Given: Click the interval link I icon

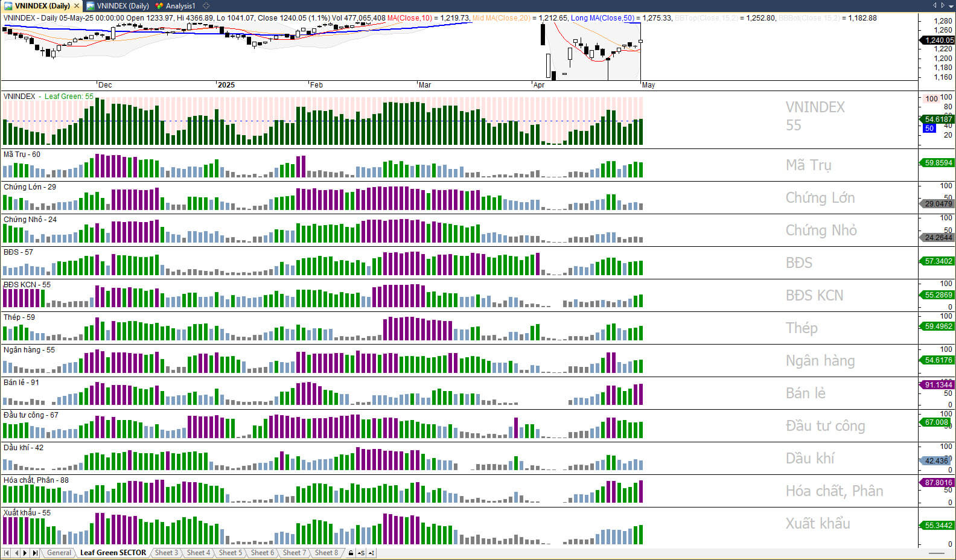Looking at the screenshot, I should 371,553.
